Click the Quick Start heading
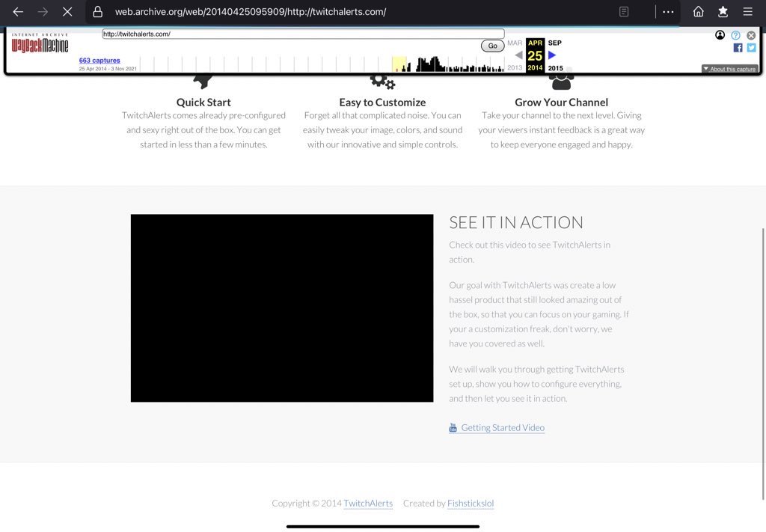This screenshot has height=532, width=766. tap(203, 102)
